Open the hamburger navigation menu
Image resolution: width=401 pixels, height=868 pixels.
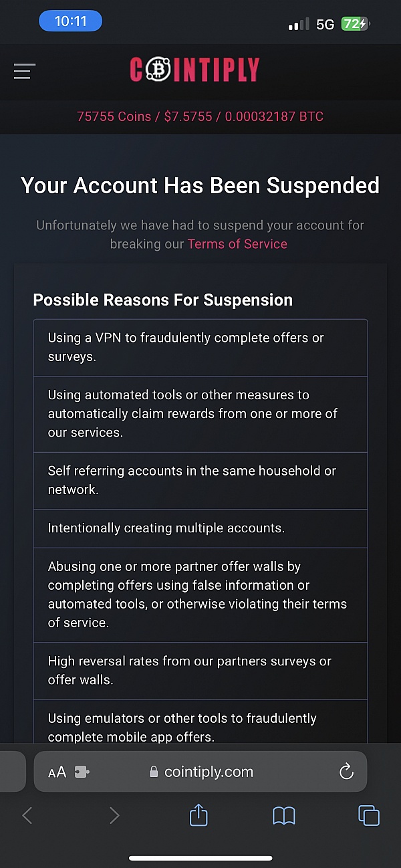(x=25, y=71)
